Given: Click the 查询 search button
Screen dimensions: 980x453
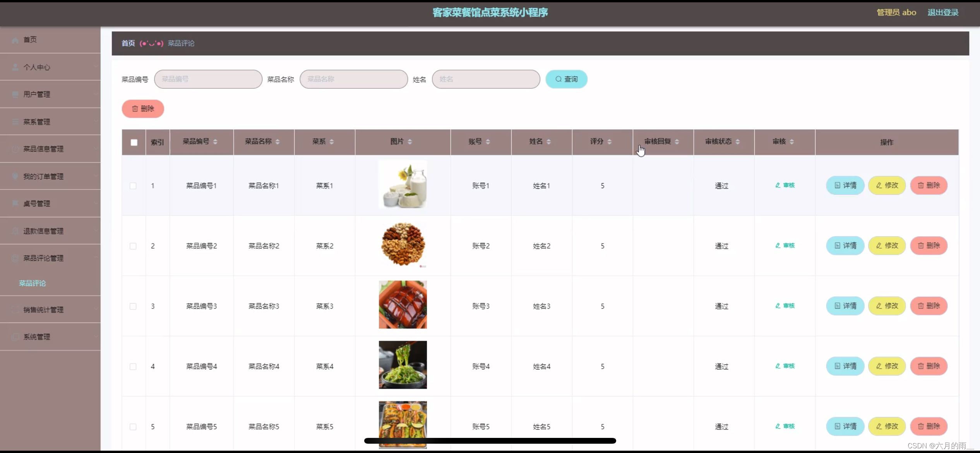Looking at the screenshot, I should pyautogui.click(x=565, y=79).
